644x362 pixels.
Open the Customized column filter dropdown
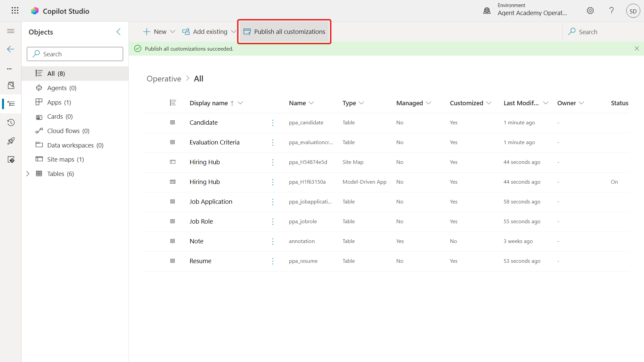489,103
